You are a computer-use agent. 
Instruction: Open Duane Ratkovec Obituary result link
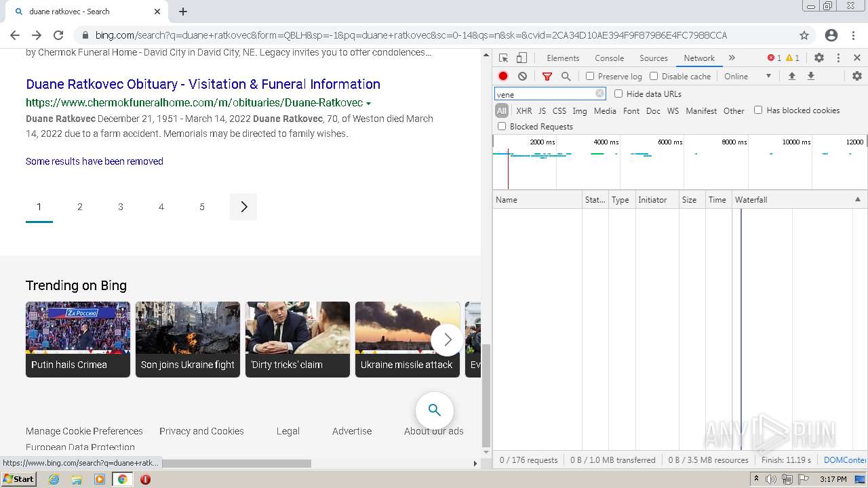203,84
